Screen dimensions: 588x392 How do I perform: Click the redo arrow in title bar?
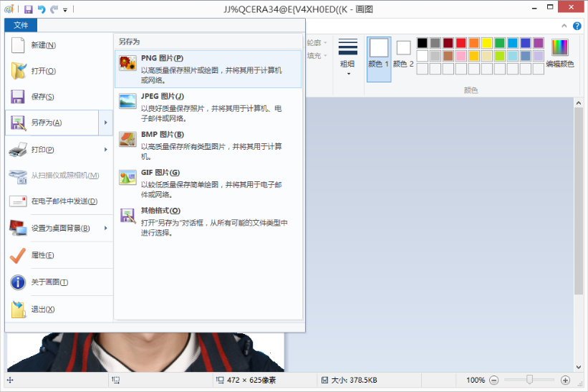point(54,9)
